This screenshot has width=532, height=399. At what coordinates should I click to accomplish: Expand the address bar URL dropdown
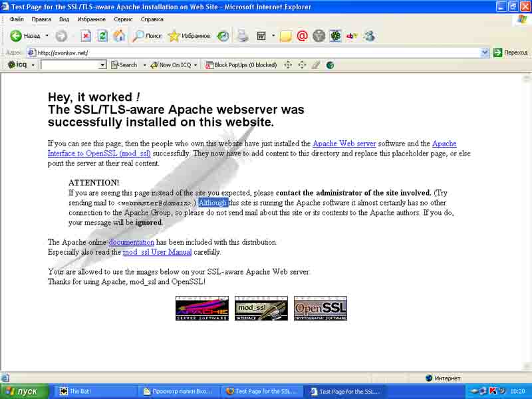[x=485, y=53]
